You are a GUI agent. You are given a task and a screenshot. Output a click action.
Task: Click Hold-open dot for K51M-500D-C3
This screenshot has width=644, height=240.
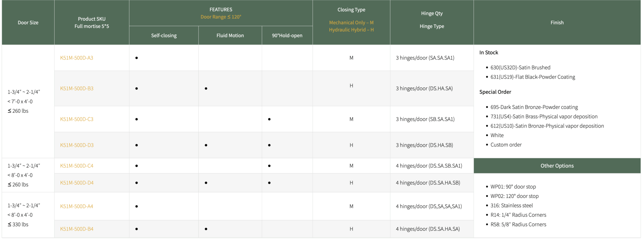point(269,119)
